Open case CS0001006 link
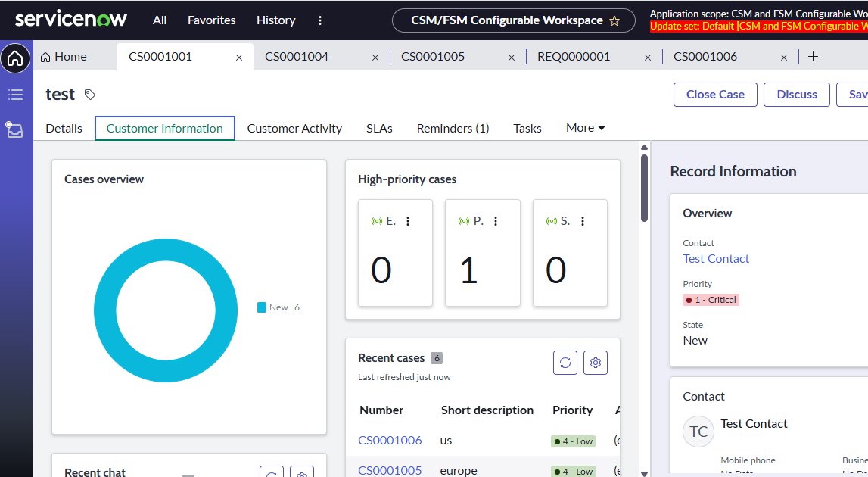This screenshot has width=868, height=477. click(390, 441)
